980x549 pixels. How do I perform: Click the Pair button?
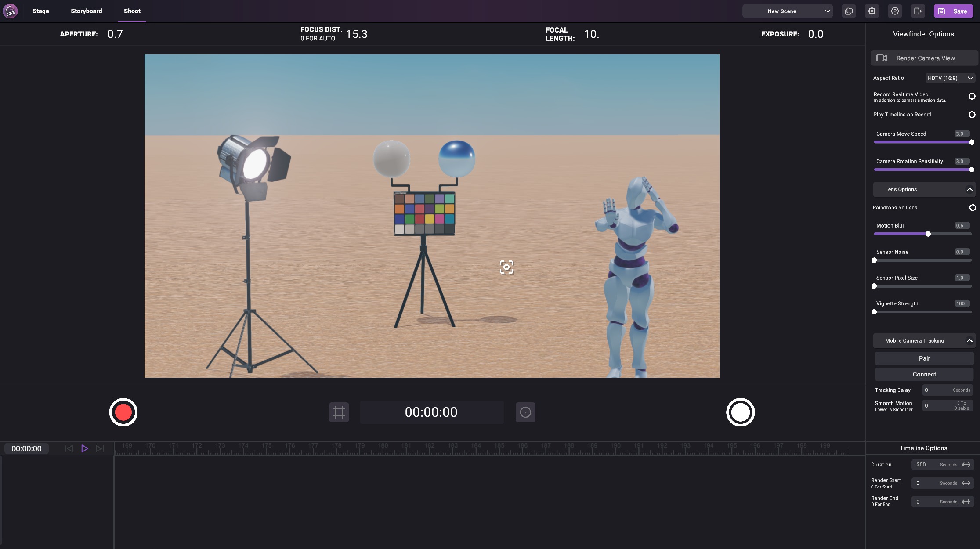[924, 358]
